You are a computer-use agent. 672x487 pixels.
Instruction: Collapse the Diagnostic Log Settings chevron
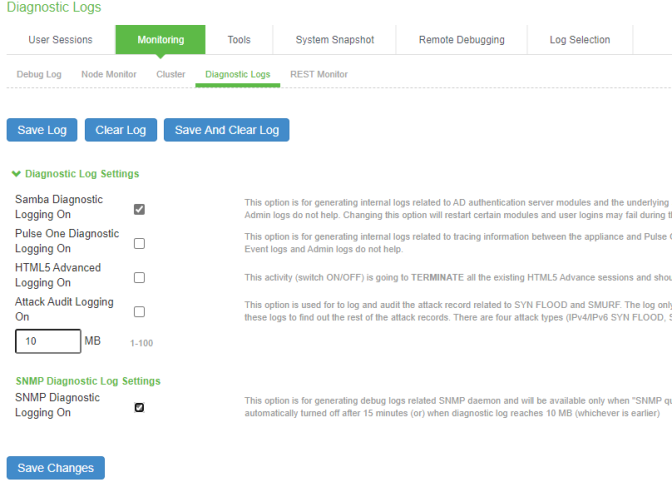point(16,174)
